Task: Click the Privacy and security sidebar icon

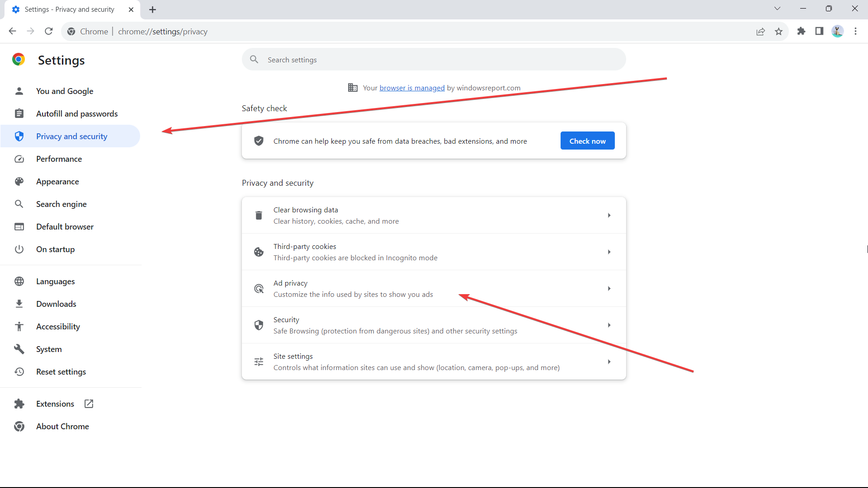Action: (x=19, y=136)
